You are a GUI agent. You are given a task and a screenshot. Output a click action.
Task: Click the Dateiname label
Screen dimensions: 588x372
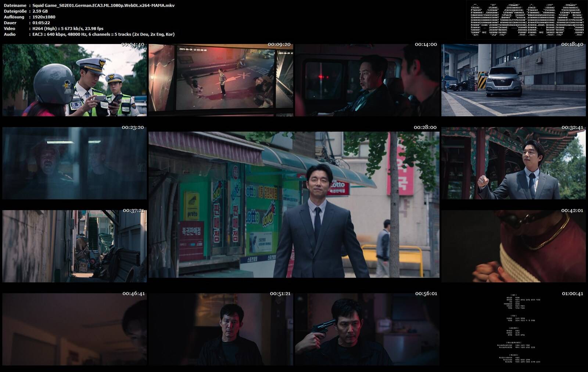click(x=15, y=6)
